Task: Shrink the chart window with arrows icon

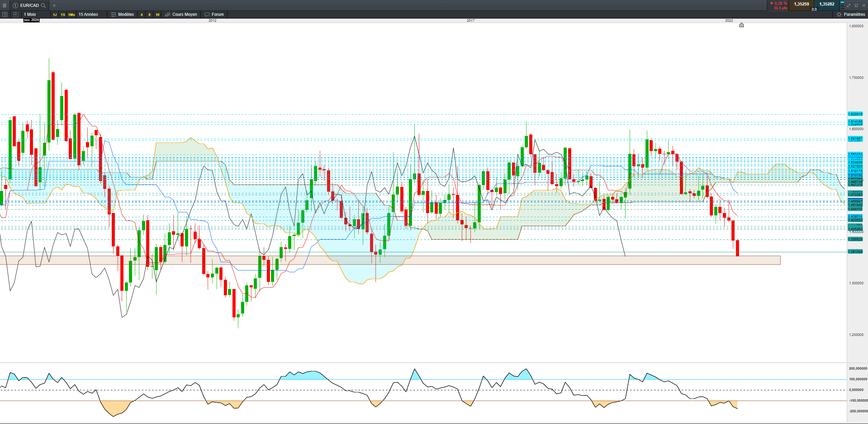Action: coord(849,6)
